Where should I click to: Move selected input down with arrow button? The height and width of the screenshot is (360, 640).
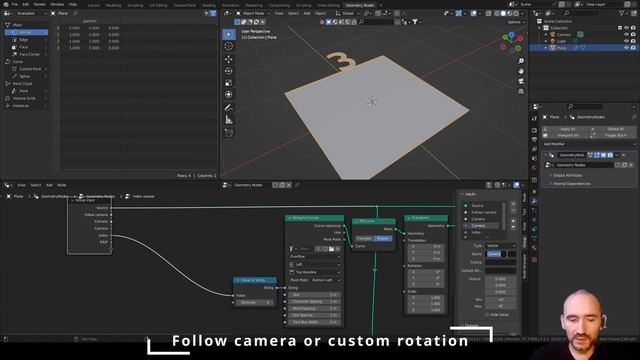[513, 227]
